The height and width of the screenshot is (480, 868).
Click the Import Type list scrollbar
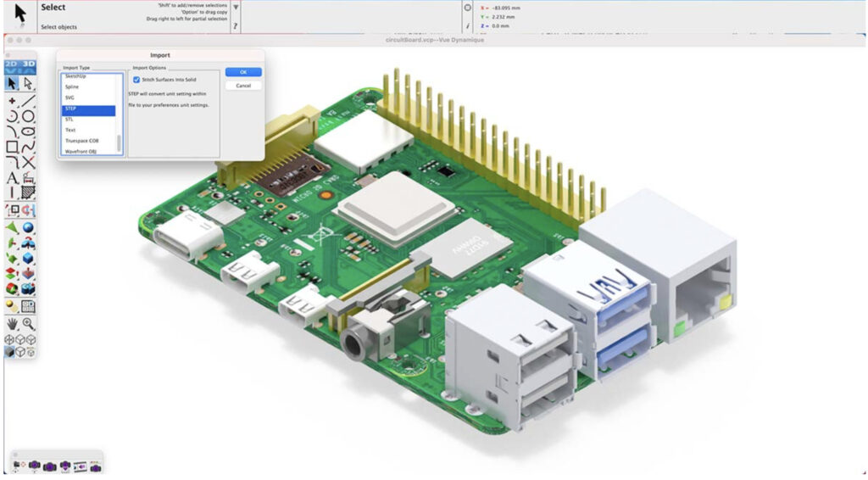coord(119,141)
